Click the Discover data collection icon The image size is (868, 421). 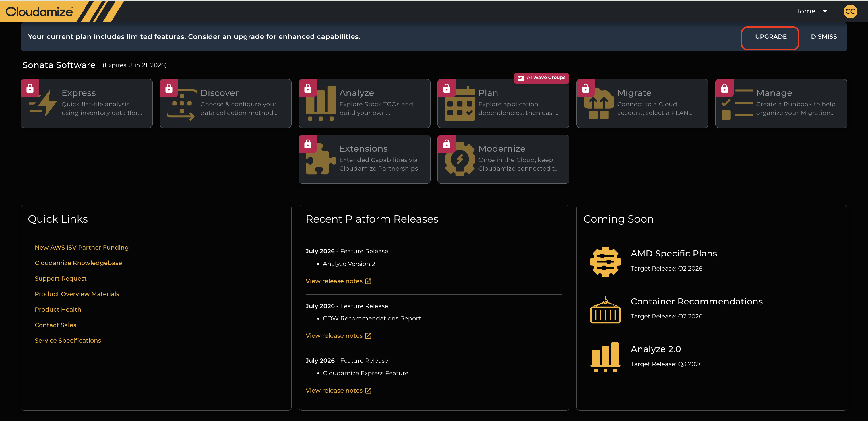pos(182,105)
